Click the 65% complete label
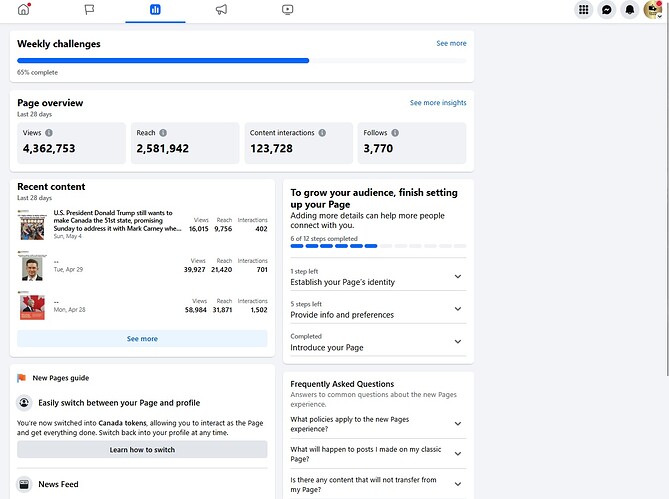Viewport: 669px width, 499px height. pos(38,73)
